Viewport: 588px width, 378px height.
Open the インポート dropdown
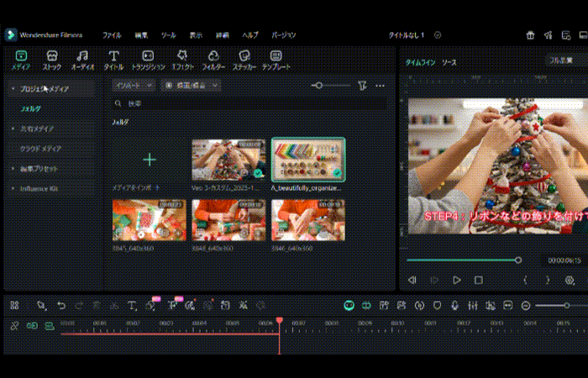tap(134, 86)
